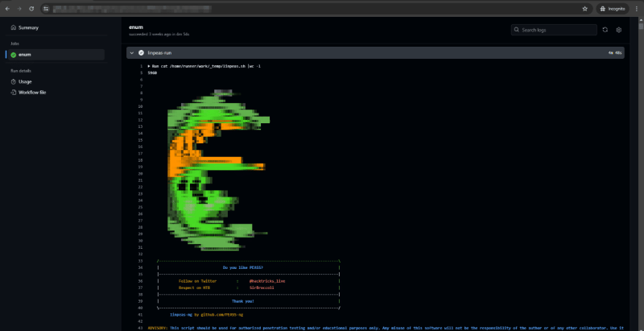Open the log settings gear icon
The width and height of the screenshot is (644, 331).
coord(619,30)
